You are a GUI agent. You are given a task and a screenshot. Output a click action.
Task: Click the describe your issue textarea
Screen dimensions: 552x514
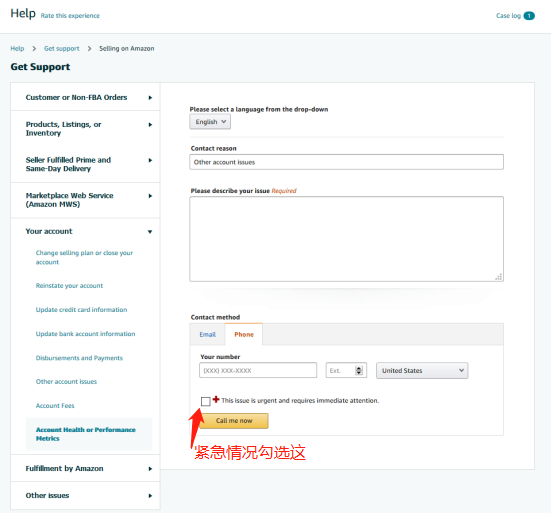tap(346, 239)
